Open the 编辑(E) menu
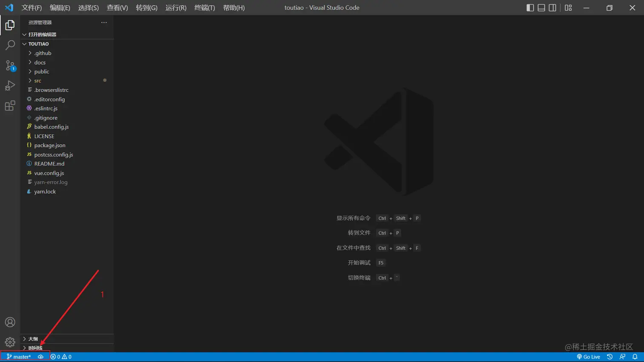This screenshot has height=362, width=644. 60,8
